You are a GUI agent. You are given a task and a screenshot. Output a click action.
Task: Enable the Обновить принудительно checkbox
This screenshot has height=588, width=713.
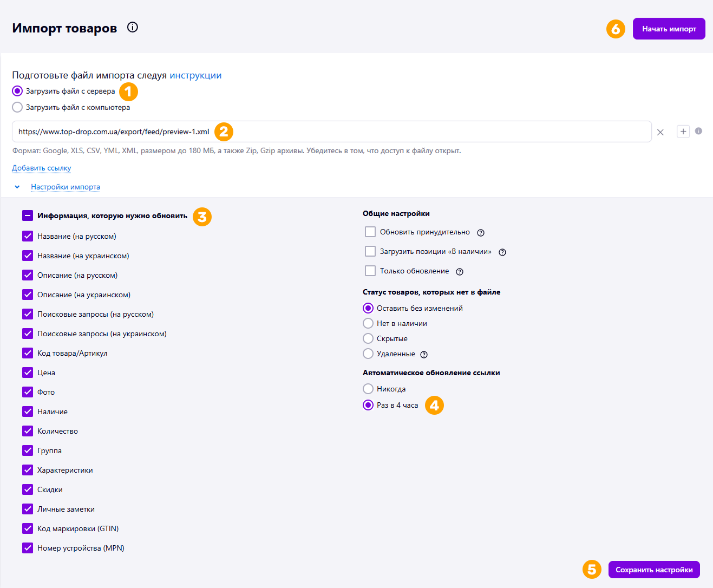370,232
